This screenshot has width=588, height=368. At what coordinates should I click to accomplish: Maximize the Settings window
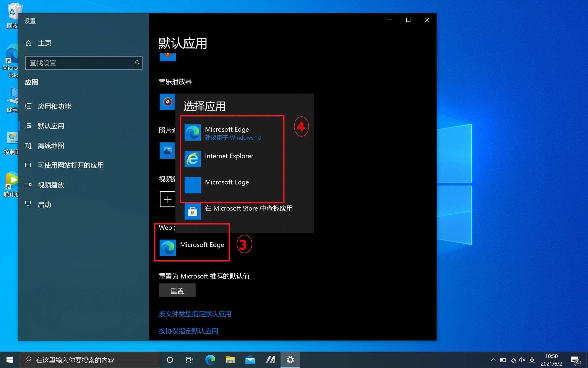(x=408, y=20)
